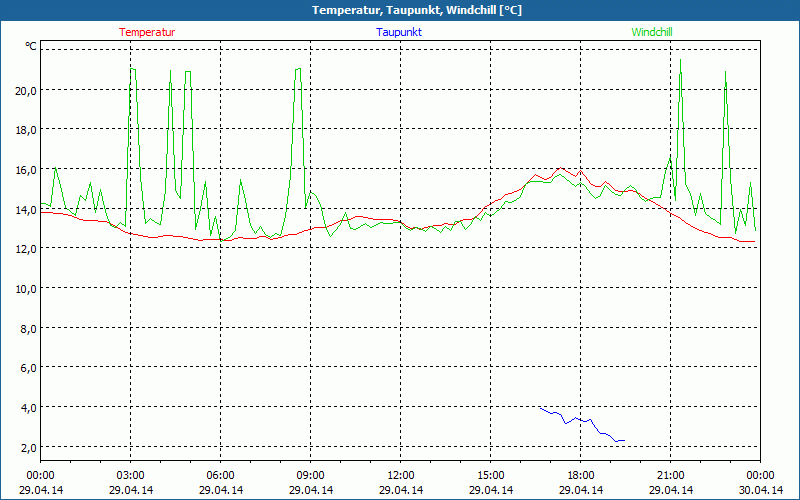Viewport: 800px width, 500px height.
Task: Click the 10,0 y-axis value label
Action: click(24, 288)
